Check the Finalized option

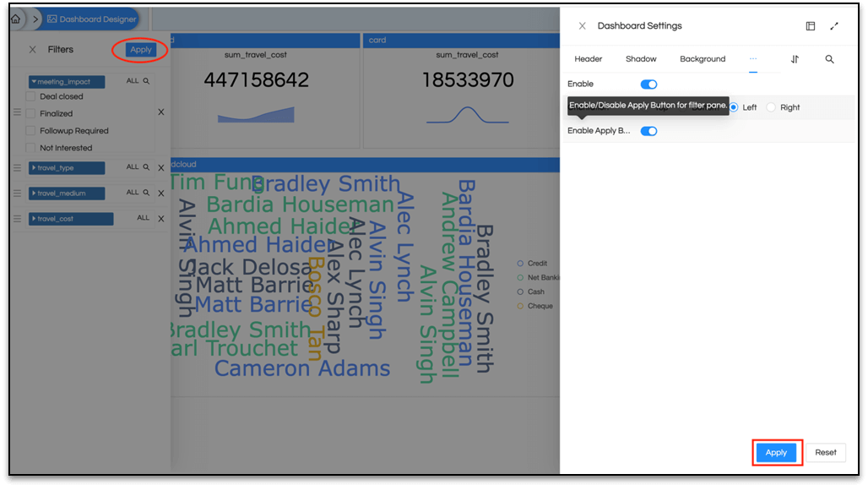tap(31, 113)
